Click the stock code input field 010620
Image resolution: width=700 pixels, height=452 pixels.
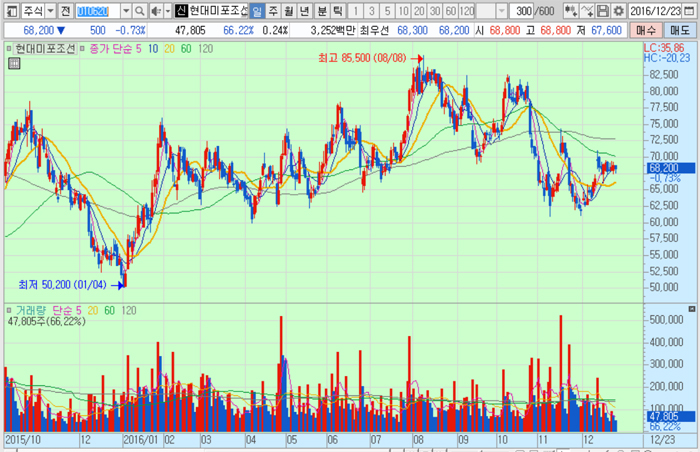[x=98, y=11]
